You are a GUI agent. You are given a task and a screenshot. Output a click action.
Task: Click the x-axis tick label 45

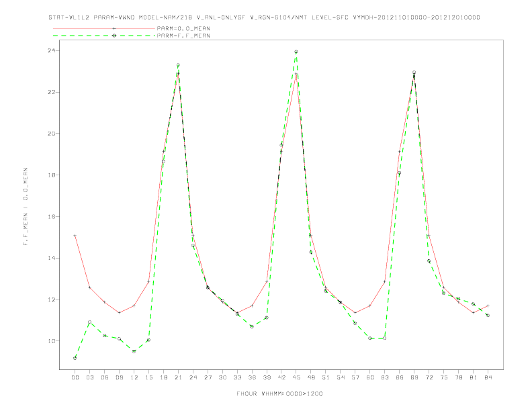click(x=296, y=377)
